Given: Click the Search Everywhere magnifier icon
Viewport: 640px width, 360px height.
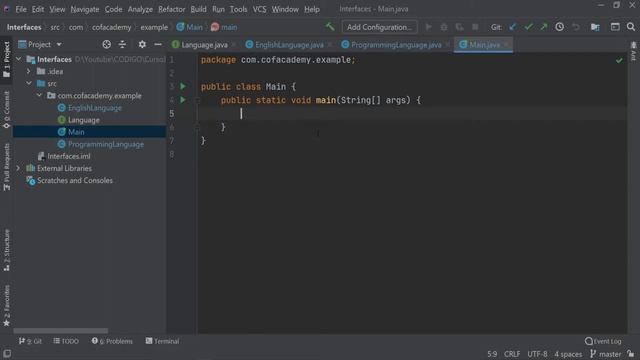Looking at the screenshot, I should (631, 27).
